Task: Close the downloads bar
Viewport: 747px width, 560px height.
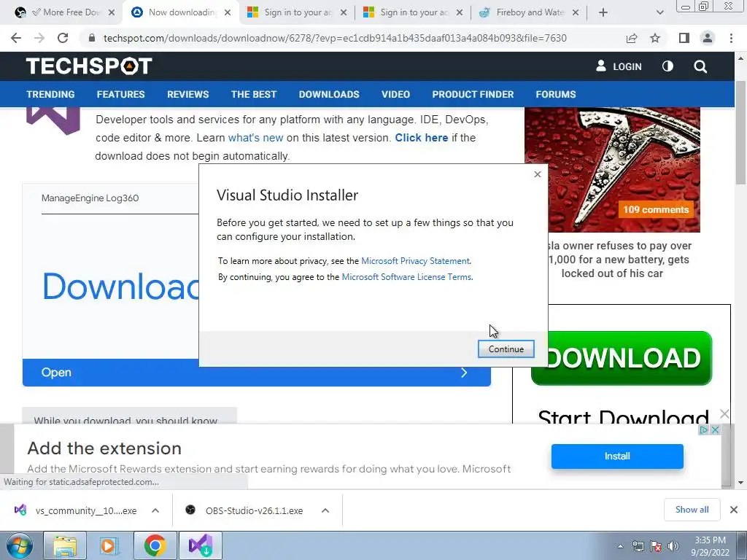Action: pyautogui.click(x=734, y=510)
